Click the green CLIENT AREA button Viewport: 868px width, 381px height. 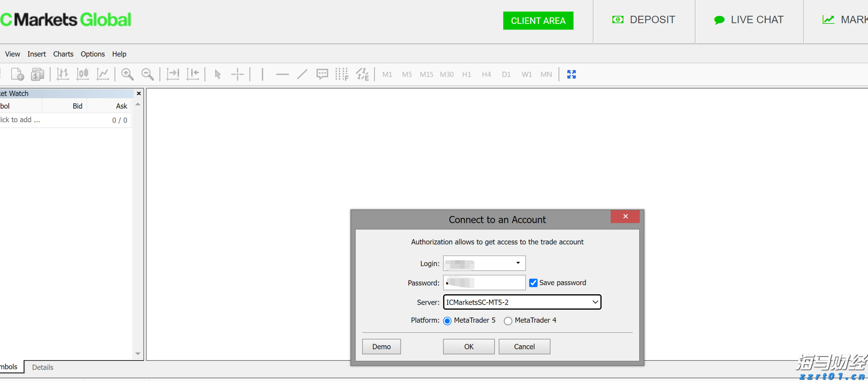tap(538, 20)
